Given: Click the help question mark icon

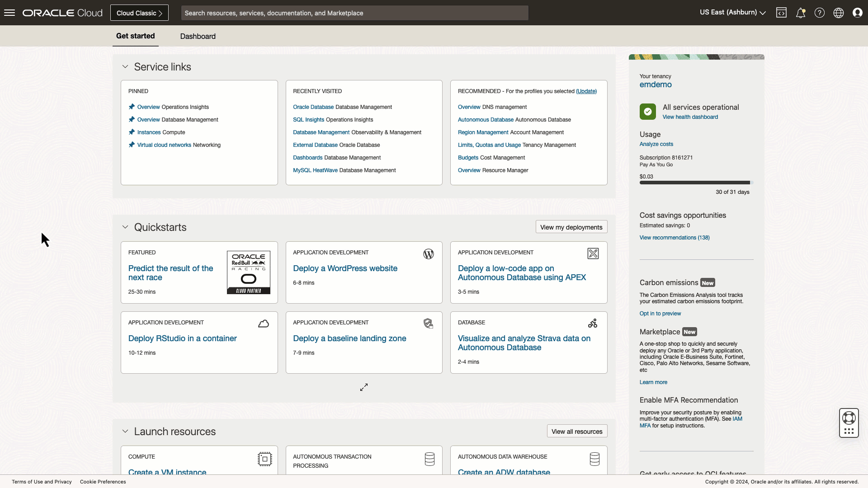Looking at the screenshot, I should [x=819, y=13].
